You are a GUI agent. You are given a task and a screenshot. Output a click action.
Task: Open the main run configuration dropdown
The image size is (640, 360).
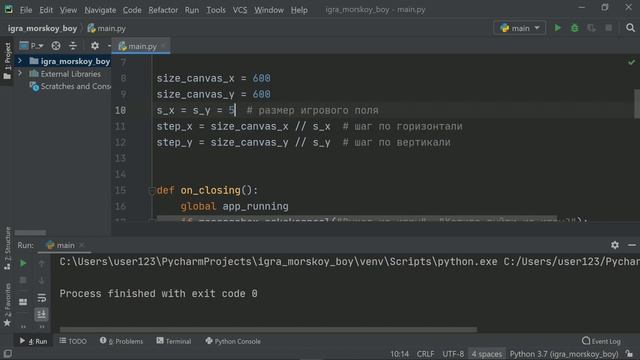(520, 28)
